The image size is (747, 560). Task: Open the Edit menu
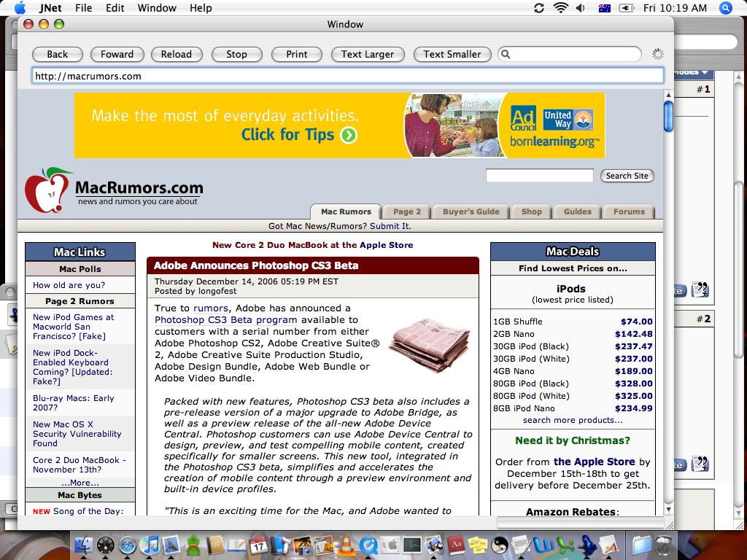pos(115,8)
